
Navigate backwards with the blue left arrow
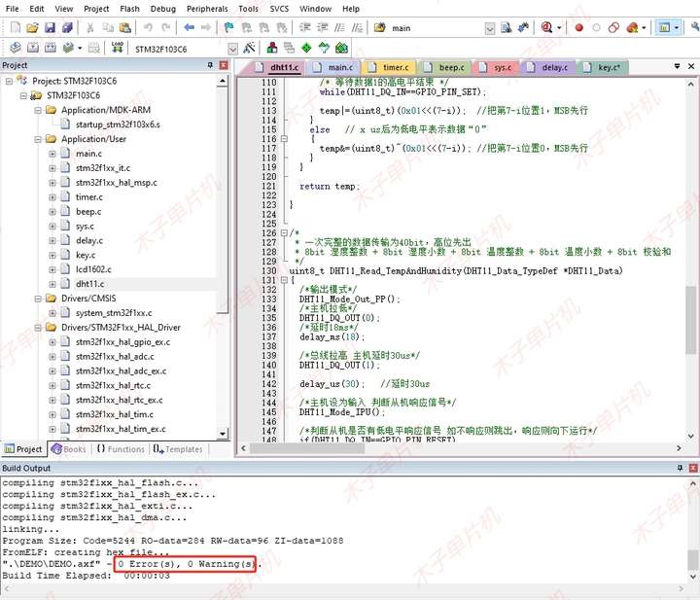(189, 27)
